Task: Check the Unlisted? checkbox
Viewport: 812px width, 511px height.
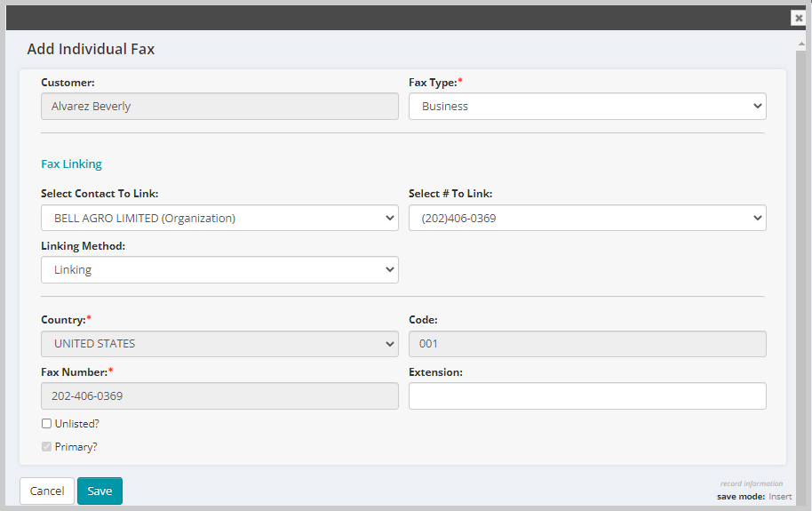Action: coord(46,423)
